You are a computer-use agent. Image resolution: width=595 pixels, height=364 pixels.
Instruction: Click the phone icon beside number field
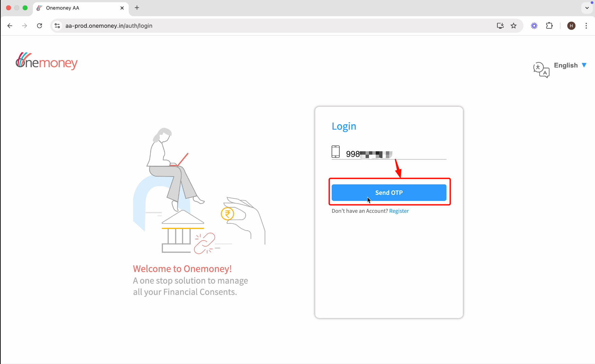[336, 152]
